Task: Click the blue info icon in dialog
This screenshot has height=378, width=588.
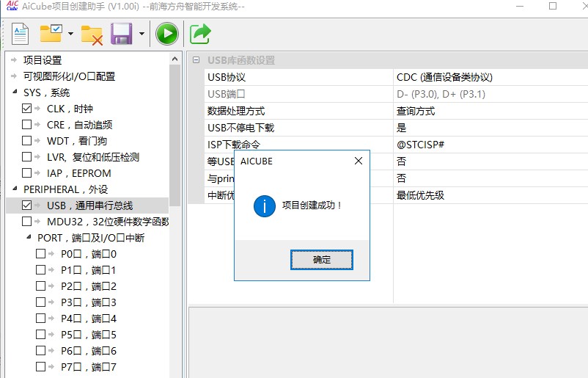Action: (265, 206)
